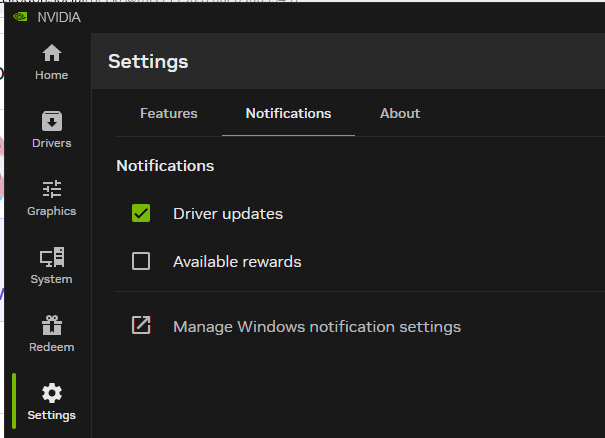
Task: Open the Graphics sidebar section
Action: tap(51, 198)
